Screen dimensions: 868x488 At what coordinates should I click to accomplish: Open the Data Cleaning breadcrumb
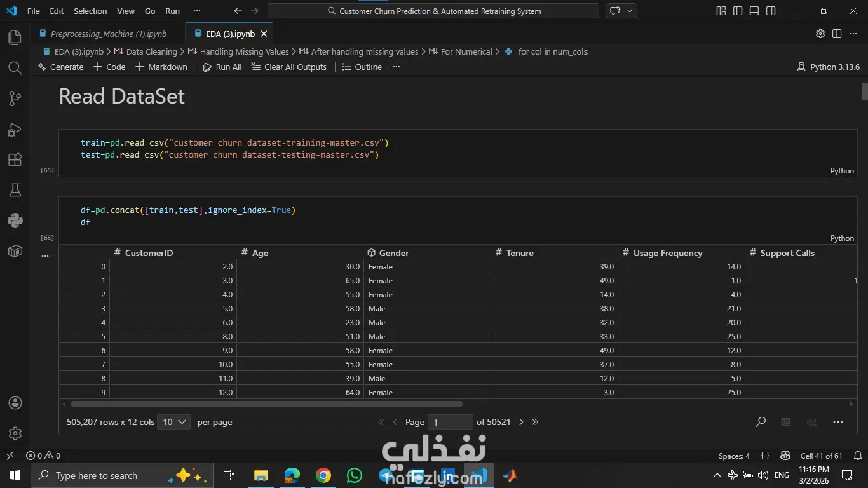coord(146,51)
